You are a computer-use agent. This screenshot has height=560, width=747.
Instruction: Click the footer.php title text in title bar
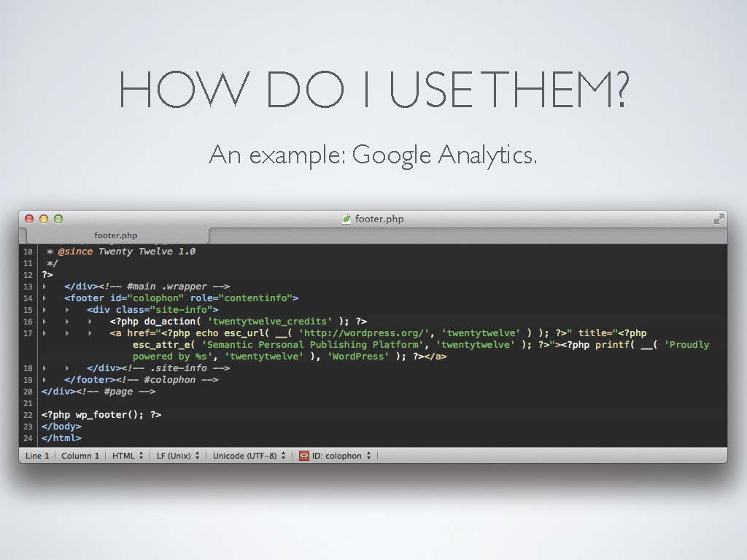[379, 219]
